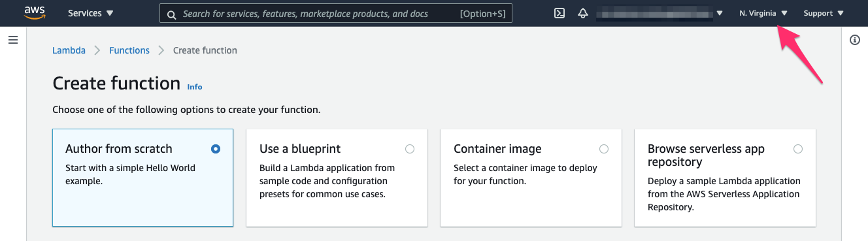
Task: Open the N. Virginia region dropdown
Action: [763, 13]
